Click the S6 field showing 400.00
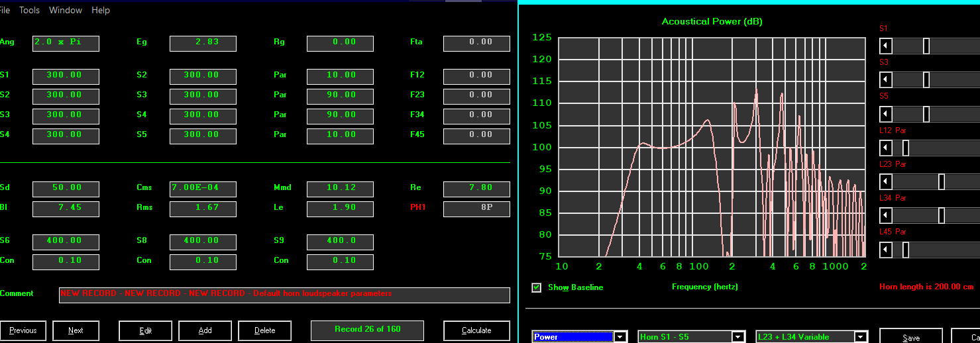980x343 pixels. pyautogui.click(x=66, y=242)
